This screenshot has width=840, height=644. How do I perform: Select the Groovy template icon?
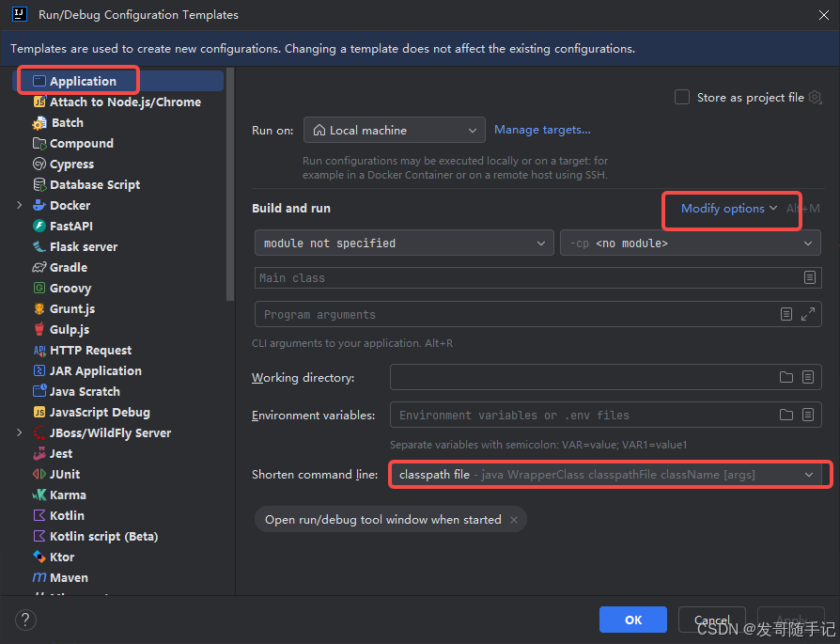click(39, 288)
